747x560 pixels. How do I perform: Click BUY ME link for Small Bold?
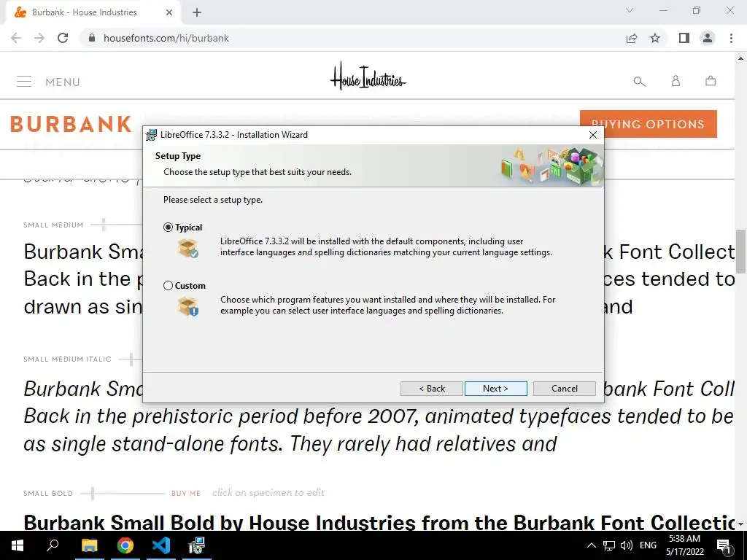pyautogui.click(x=186, y=494)
